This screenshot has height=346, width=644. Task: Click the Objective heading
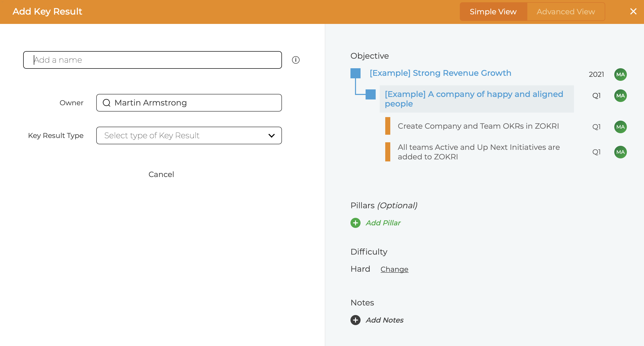tap(370, 56)
